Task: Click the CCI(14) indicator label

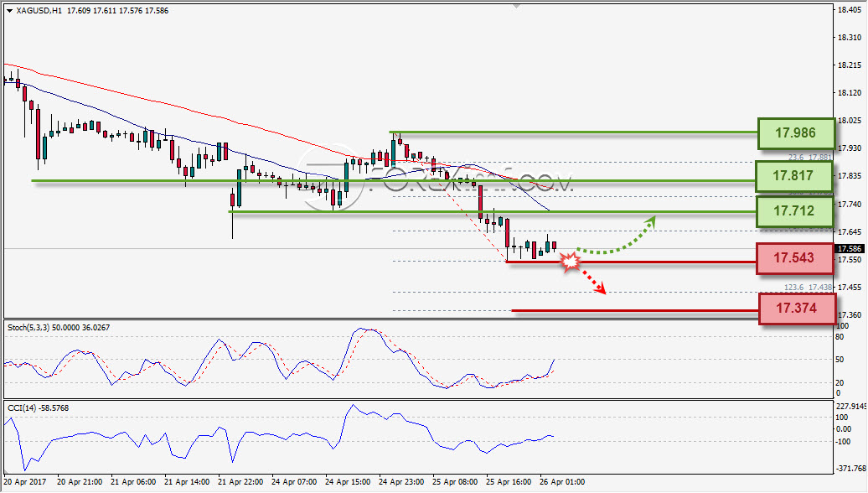Action: pos(39,408)
